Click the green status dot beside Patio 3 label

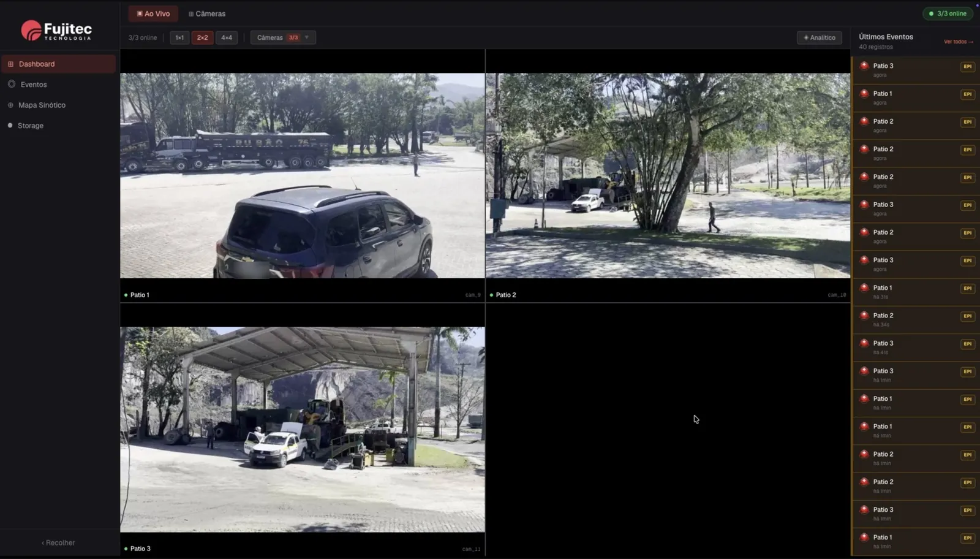click(x=126, y=549)
